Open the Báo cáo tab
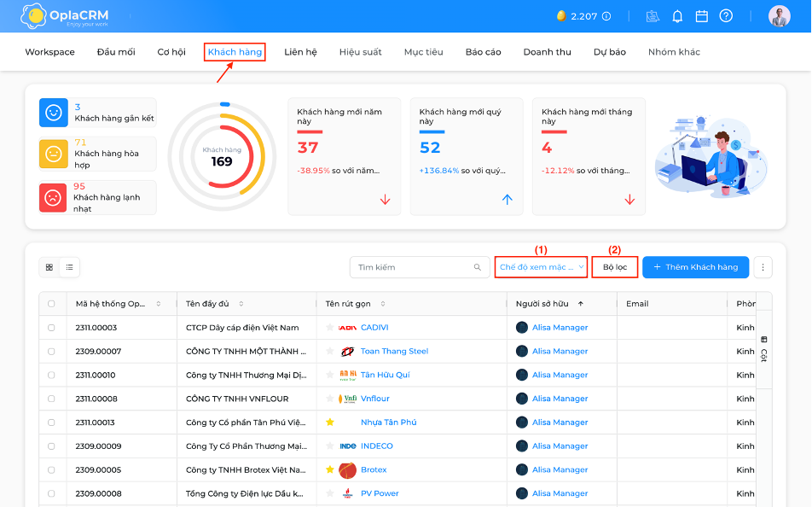This screenshot has height=507, width=812. [x=483, y=52]
